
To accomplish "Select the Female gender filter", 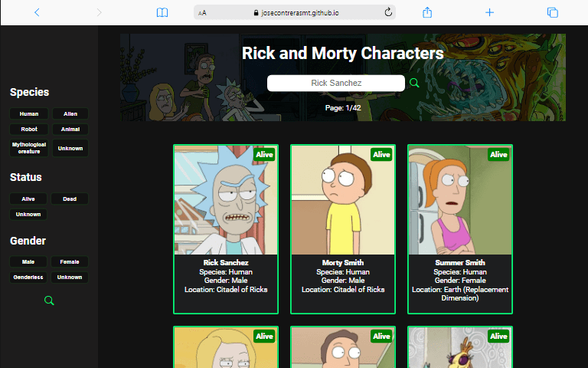I will (70, 261).
